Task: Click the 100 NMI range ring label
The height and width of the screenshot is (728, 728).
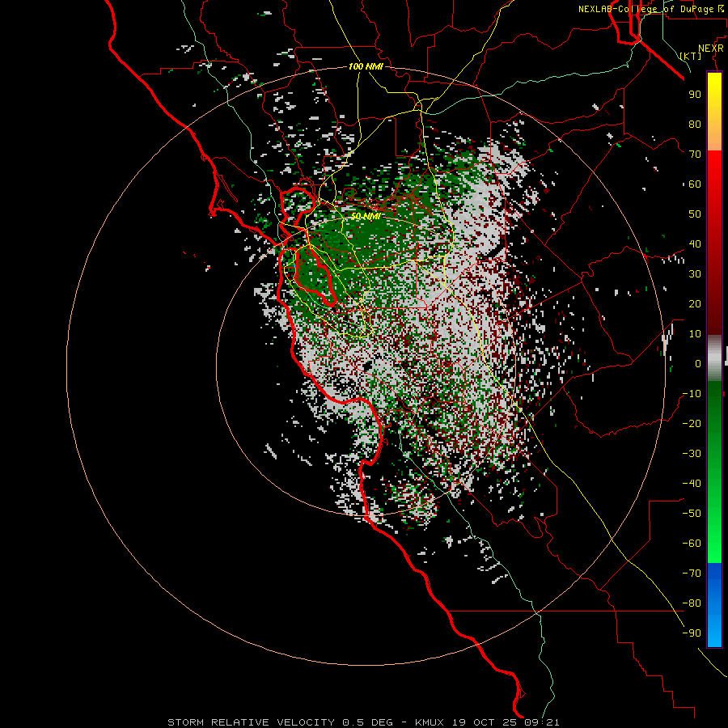Action: click(366, 66)
